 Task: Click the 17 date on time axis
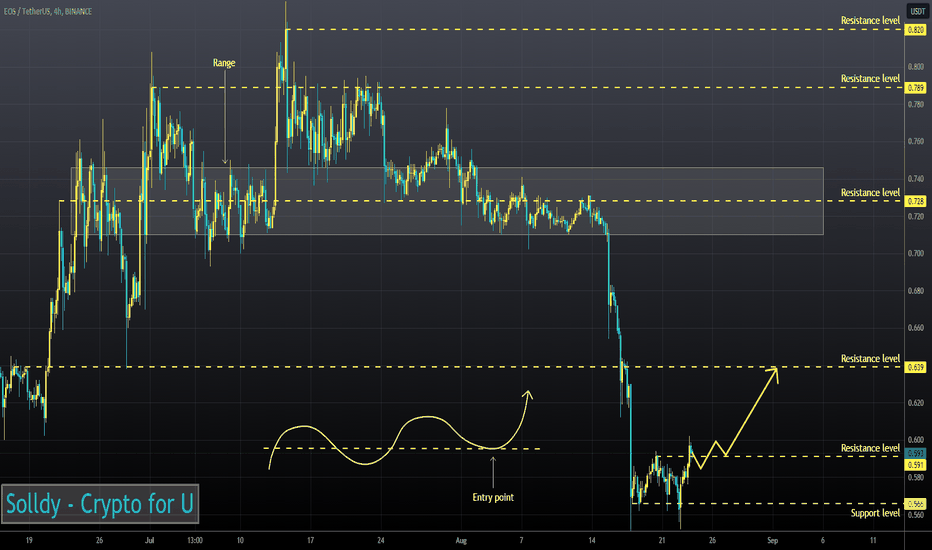310,540
